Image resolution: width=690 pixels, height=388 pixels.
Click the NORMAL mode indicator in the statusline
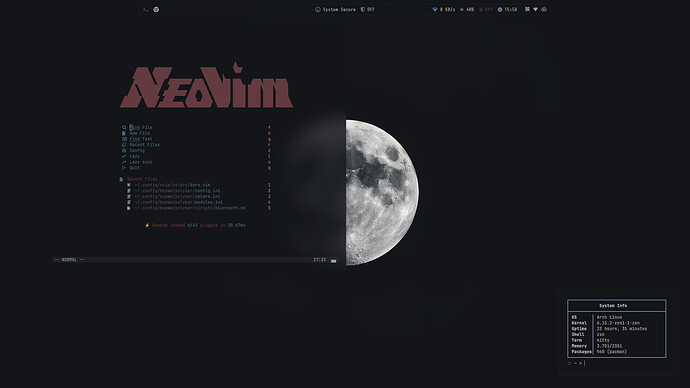click(69, 260)
